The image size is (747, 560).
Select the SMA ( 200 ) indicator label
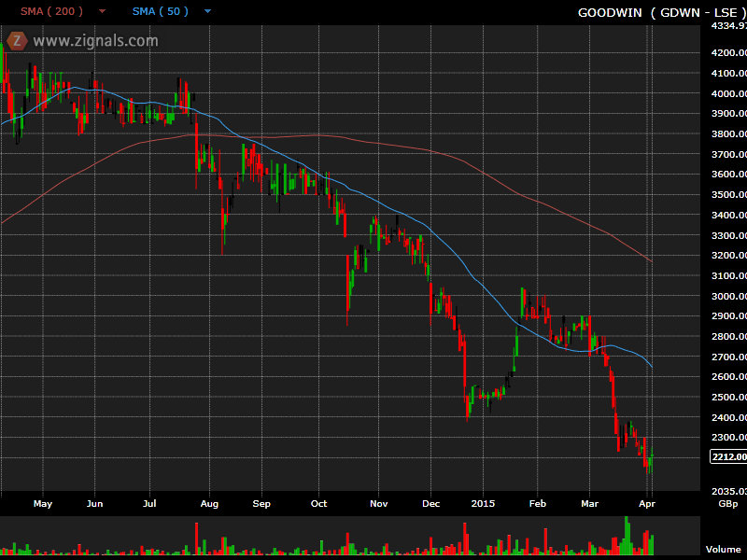tap(52, 12)
